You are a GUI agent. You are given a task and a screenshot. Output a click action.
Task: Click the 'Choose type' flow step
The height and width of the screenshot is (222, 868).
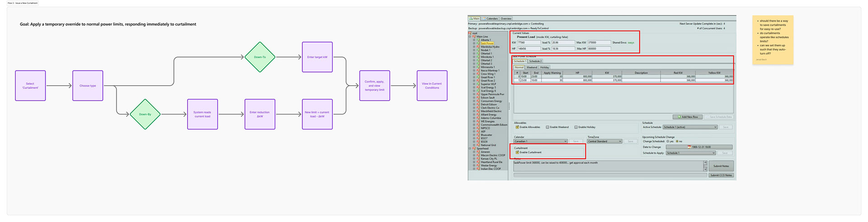(x=88, y=86)
